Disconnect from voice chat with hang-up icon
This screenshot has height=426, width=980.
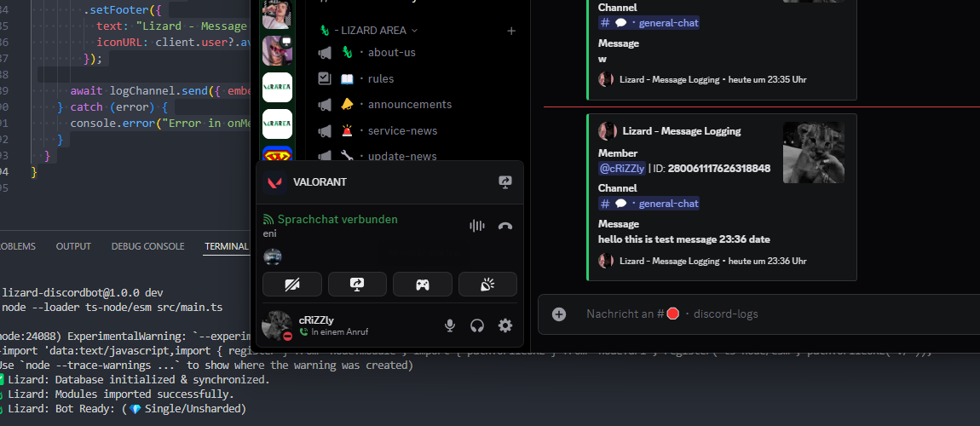(x=505, y=226)
